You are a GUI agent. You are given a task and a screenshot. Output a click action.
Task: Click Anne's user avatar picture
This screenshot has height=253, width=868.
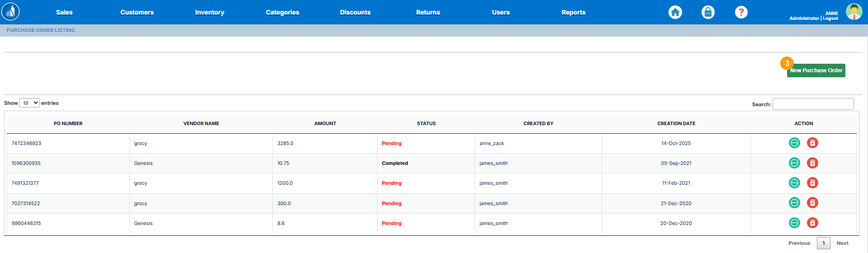[x=854, y=12]
